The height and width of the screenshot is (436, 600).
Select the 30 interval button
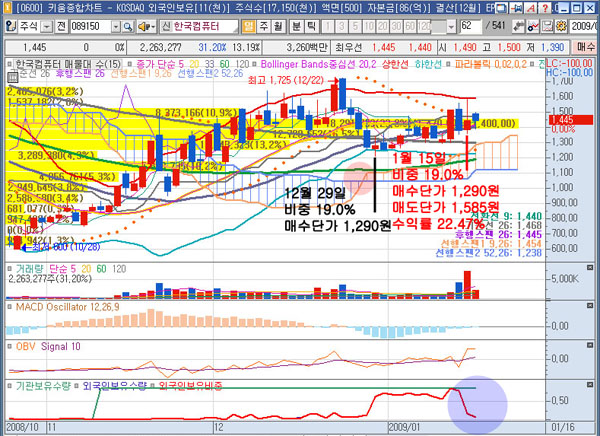pos(396,26)
